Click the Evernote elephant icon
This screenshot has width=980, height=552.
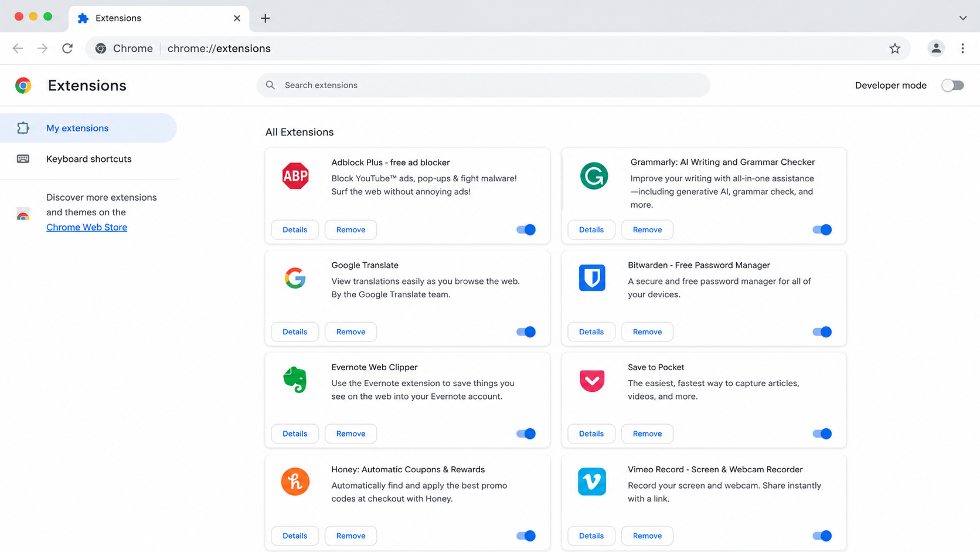[295, 380]
